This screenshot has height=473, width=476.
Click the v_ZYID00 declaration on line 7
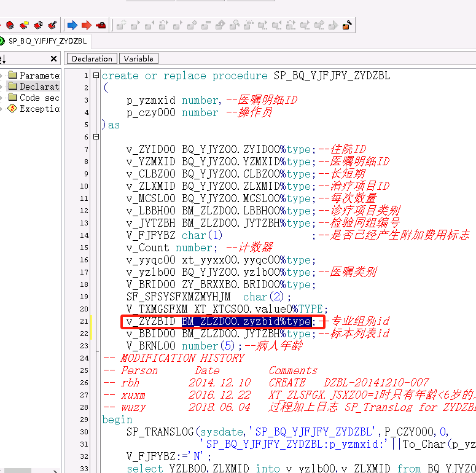click(221, 149)
